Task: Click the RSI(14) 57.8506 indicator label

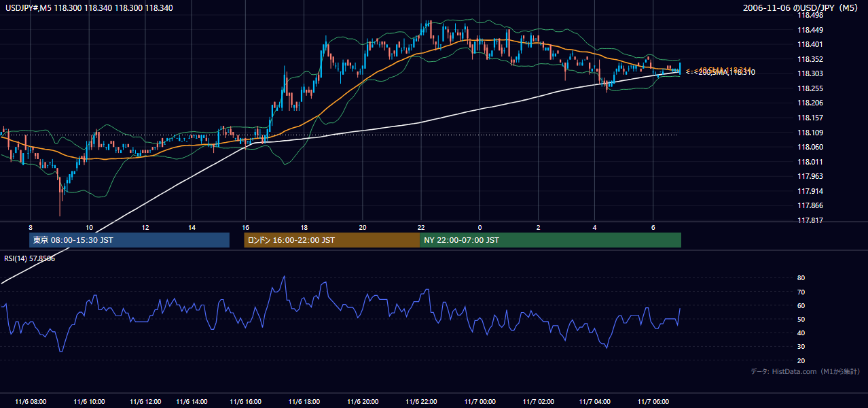Action: point(30,258)
